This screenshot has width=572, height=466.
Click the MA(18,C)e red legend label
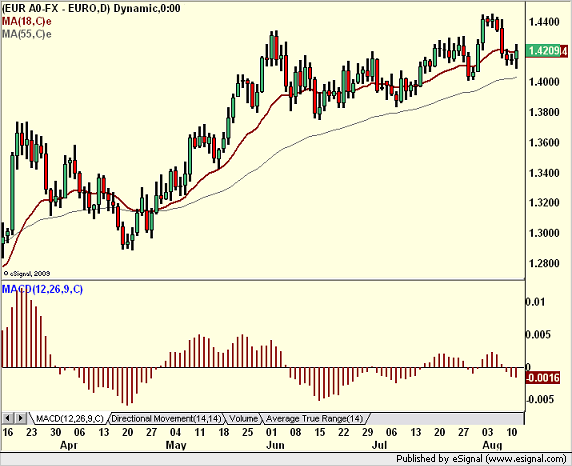[26, 21]
